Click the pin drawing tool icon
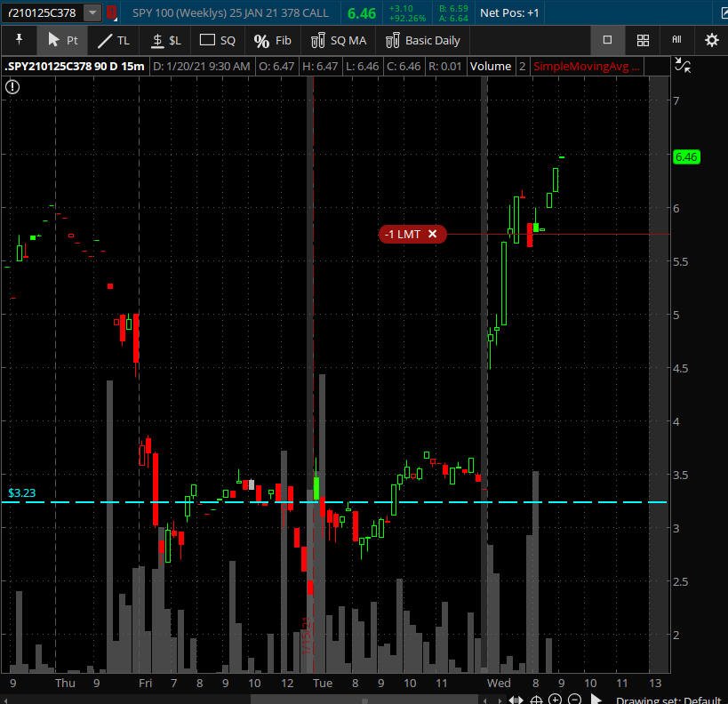The image size is (728, 704). (19, 40)
